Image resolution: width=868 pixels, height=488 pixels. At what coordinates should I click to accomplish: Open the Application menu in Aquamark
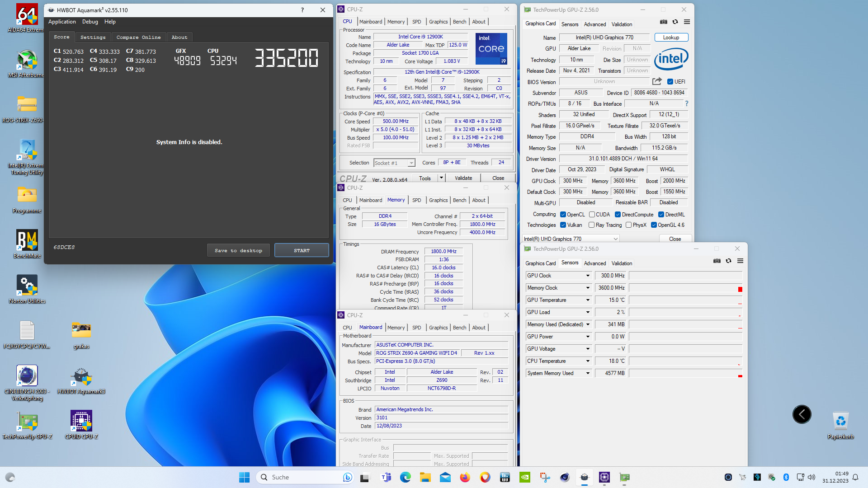click(x=62, y=22)
